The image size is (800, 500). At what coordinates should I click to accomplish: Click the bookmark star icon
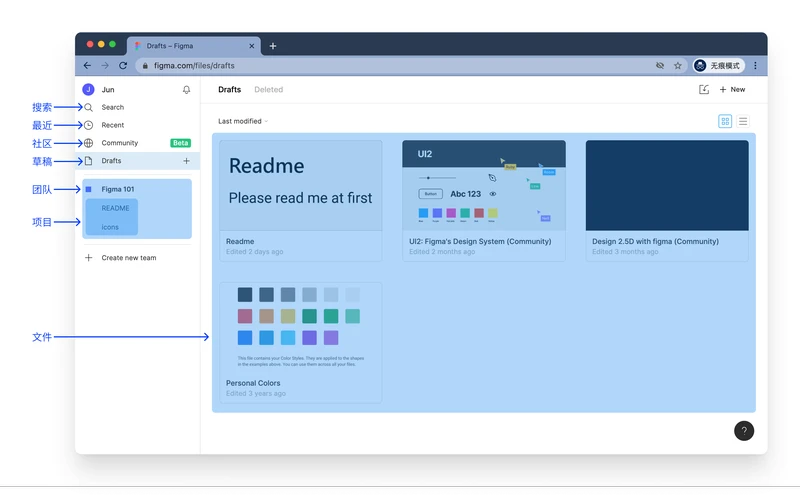pos(678,65)
